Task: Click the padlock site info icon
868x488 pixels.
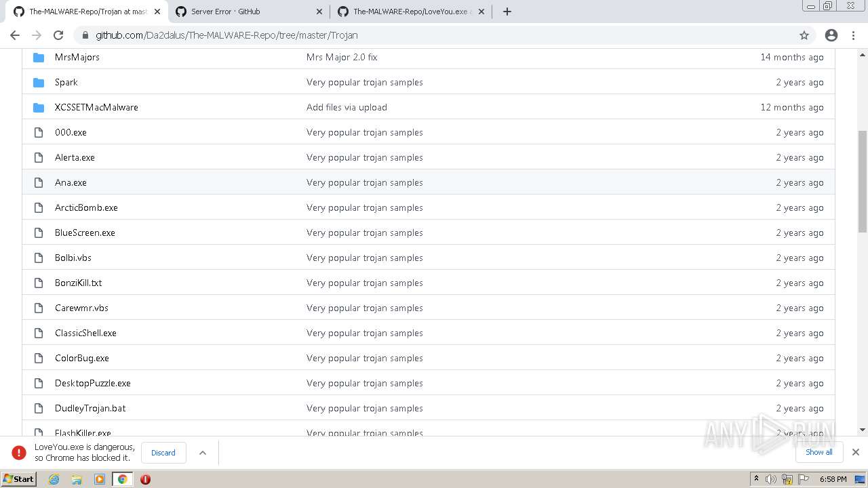Action: point(85,35)
